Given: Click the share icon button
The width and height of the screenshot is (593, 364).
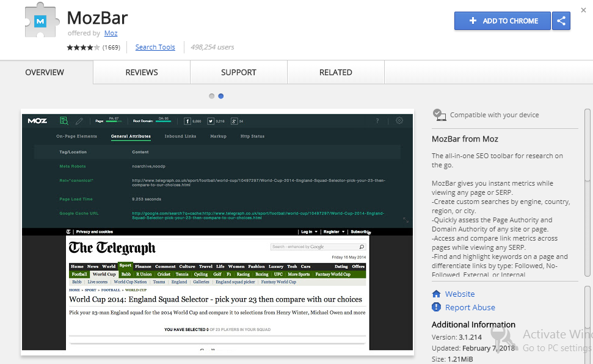Looking at the screenshot, I should coord(561,21).
